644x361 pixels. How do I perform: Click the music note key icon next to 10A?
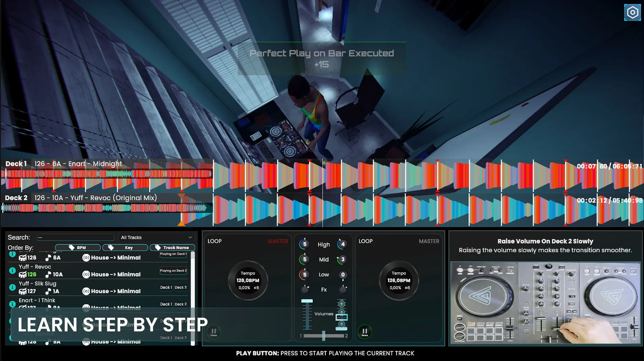click(48, 275)
